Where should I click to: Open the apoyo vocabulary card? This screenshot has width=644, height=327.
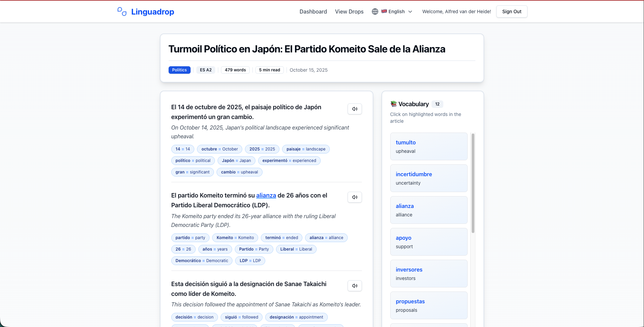[429, 242]
